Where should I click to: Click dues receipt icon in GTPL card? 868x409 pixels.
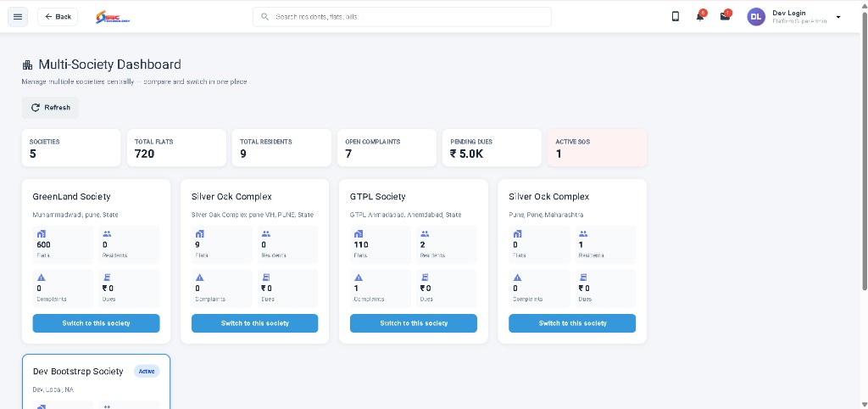(425, 277)
